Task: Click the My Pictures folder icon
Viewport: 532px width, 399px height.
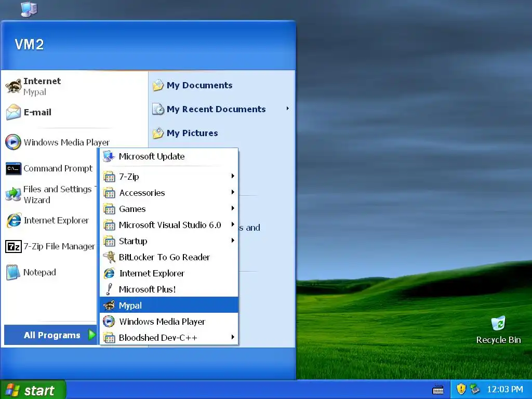Action: pos(158,133)
